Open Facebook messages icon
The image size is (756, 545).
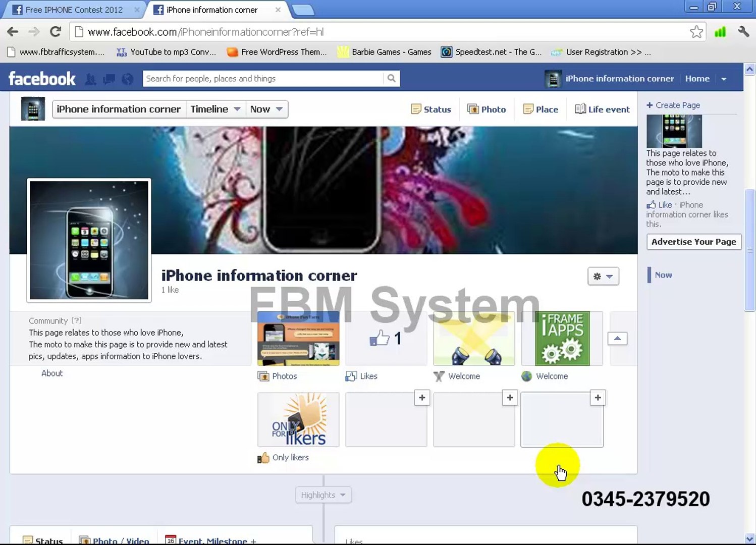[x=109, y=79]
